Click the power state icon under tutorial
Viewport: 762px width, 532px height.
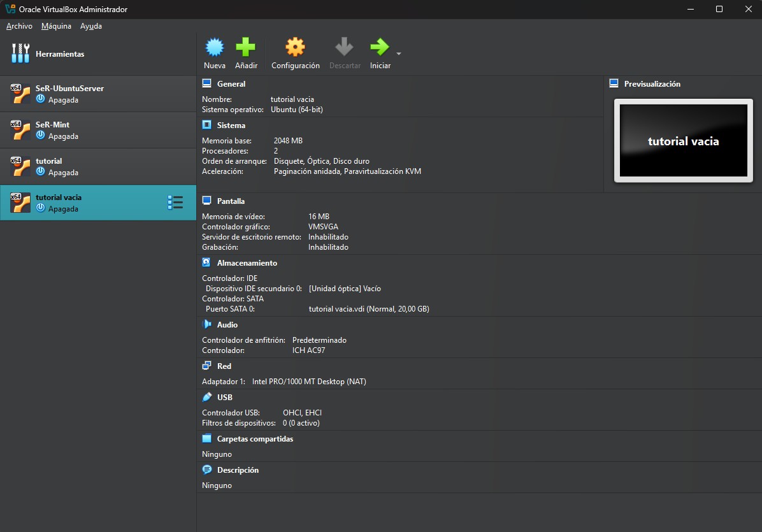(x=40, y=171)
